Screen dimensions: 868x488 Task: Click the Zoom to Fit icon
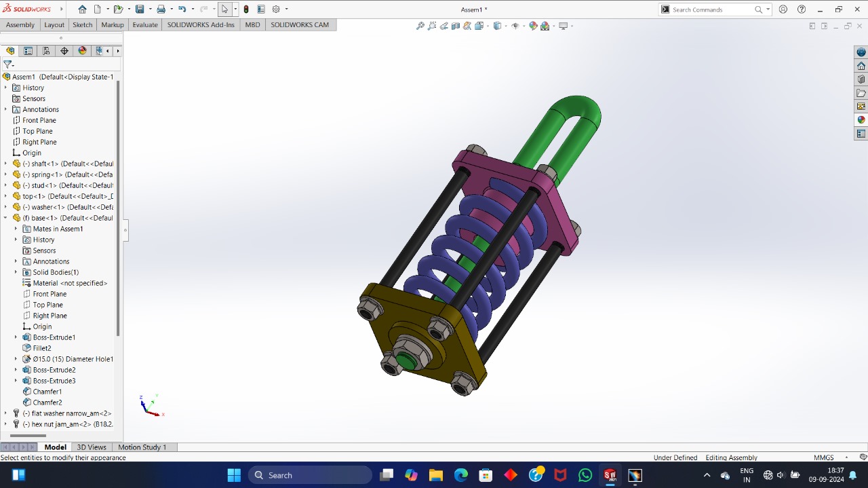(420, 26)
